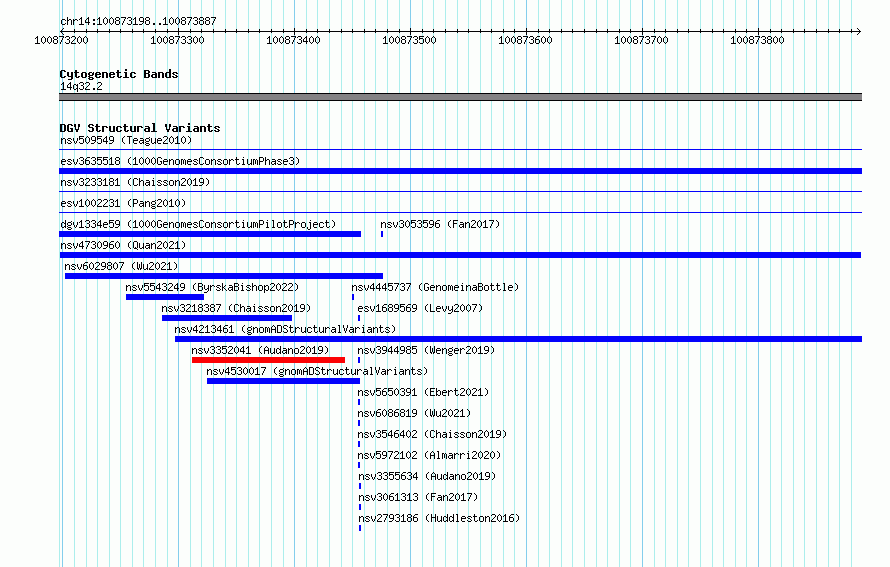Image resolution: width=890 pixels, height=567 pixels.
Task: Open nsv4445737 (GenomeinaBottle) variant
Action: pos(435,287)
